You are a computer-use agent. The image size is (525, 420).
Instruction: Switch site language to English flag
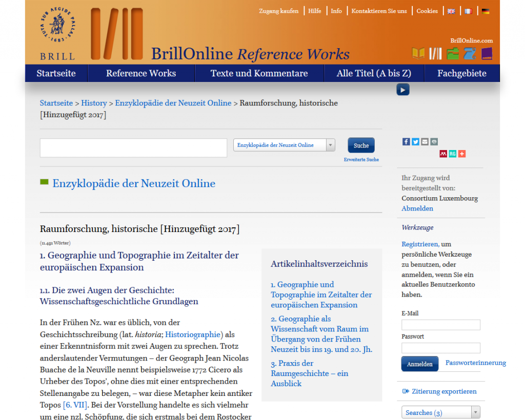pyautogui.click(x=451, y=11)
